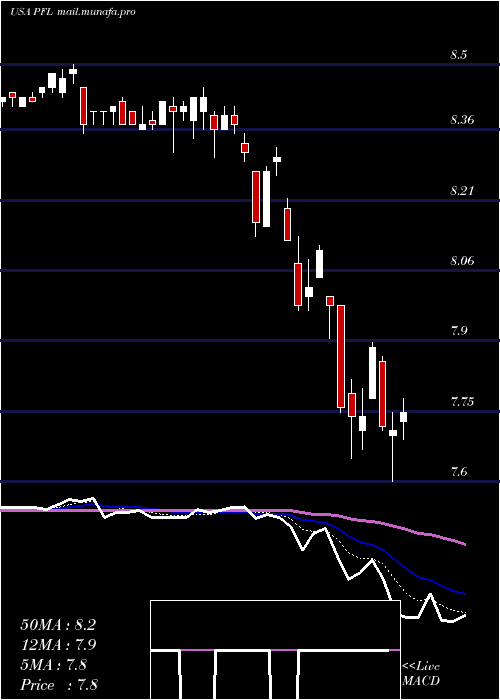This screenshot has height=700, width=500.
Task: Click the 7.9 price axis label
Action: 459,331
